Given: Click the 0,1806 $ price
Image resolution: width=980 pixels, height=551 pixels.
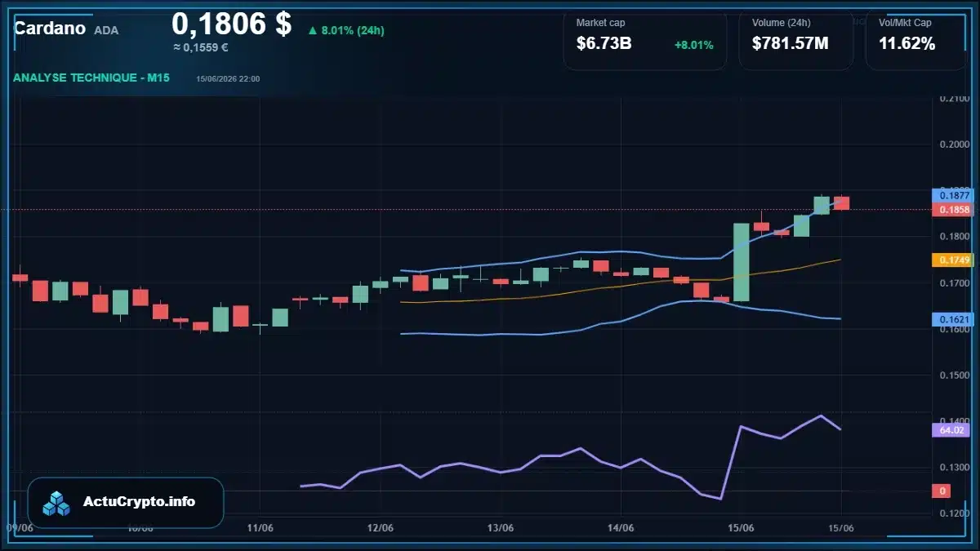Looking at the screenshot, I should click(231, 24).
